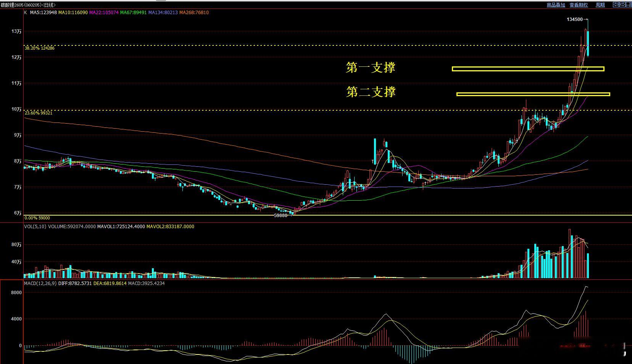Click the VOLUME:592074.0000 value

[72, 227]
